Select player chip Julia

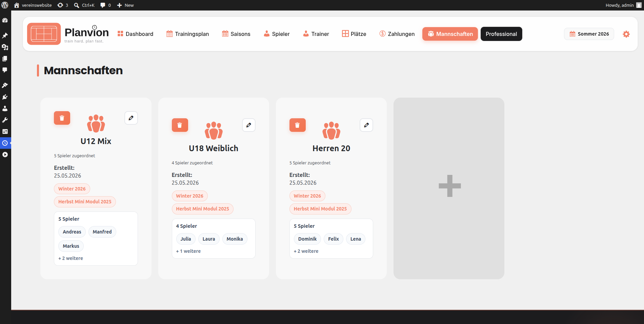point(186,239)
